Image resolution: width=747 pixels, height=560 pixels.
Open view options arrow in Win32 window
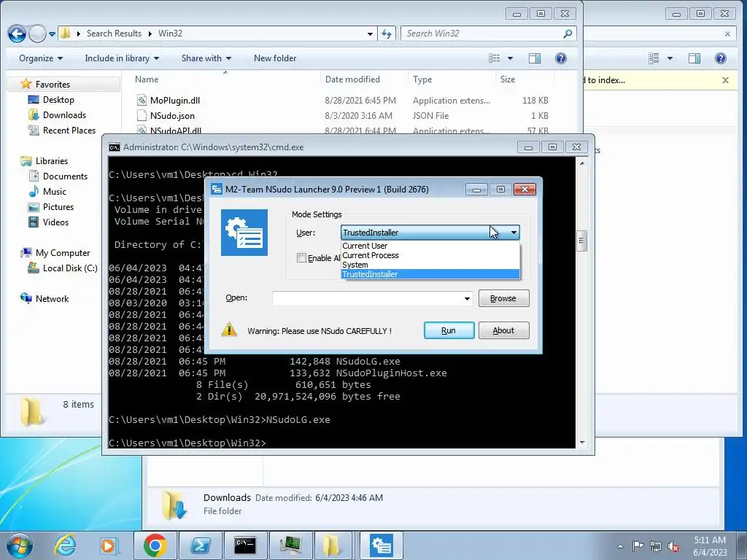click(x=510, y=58)
